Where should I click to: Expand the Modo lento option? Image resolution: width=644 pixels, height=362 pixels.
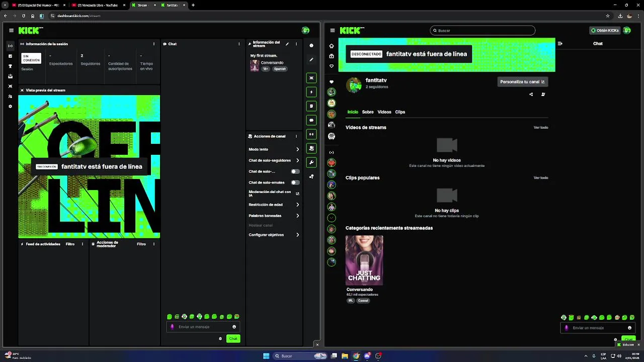point(274,149)
